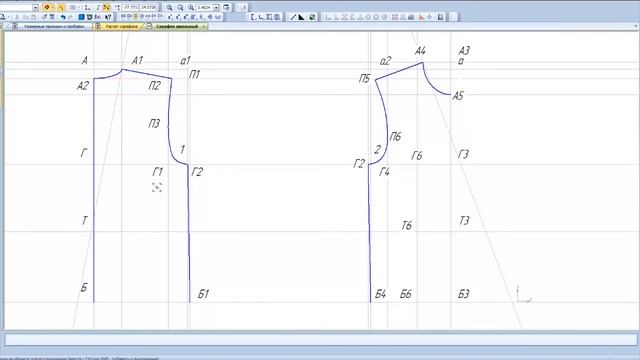This screenshot has width=640, height=360.
Task: Click the third magnifier icon beside scale field
Action: 191,7
